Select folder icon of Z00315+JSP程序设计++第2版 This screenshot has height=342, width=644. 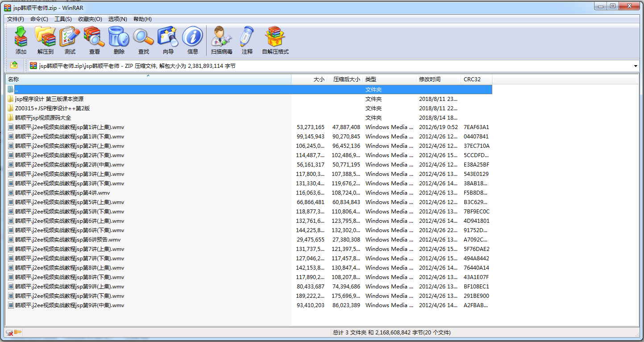11,108
